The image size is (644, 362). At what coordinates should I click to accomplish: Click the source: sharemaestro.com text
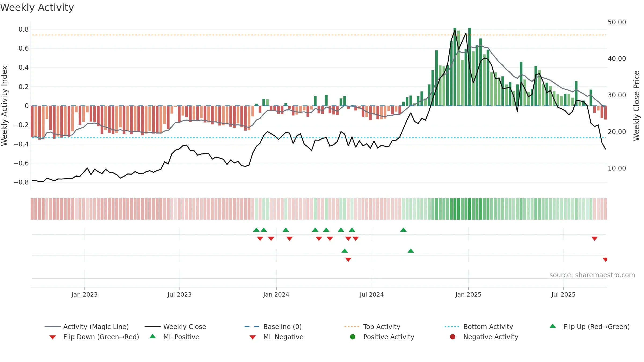(592, 275)
